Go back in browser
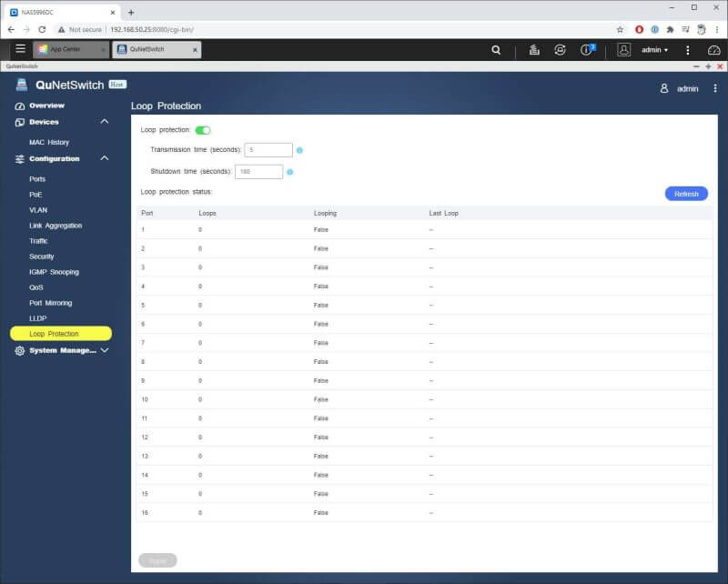Screen dimensions: 728x584 [x=11, y=30]
